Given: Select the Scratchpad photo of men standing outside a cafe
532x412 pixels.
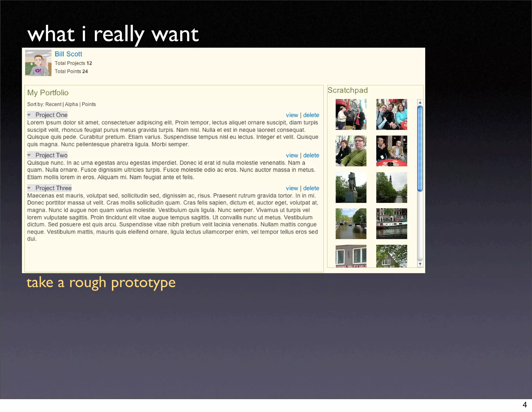Looking at the screenshot, I should click(351, 114).
